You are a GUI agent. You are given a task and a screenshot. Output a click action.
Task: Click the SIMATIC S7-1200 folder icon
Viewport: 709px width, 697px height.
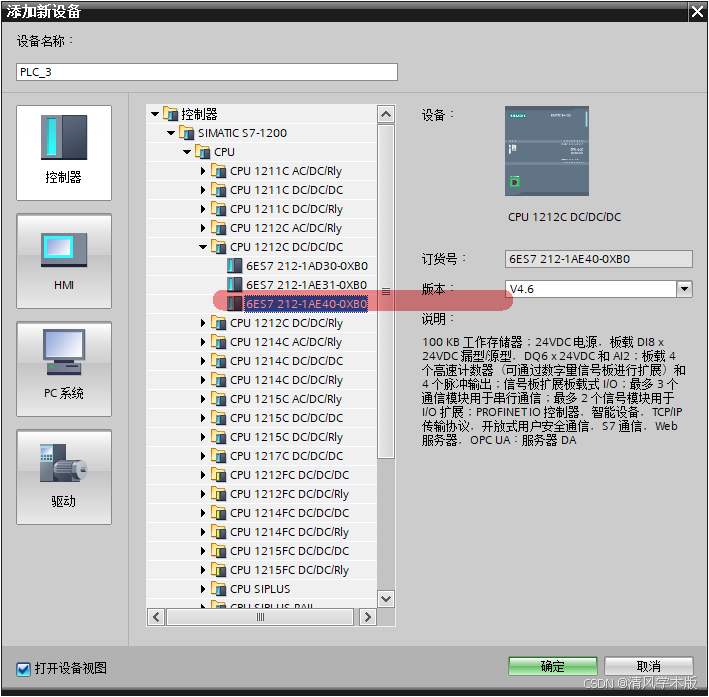(186, 133)
